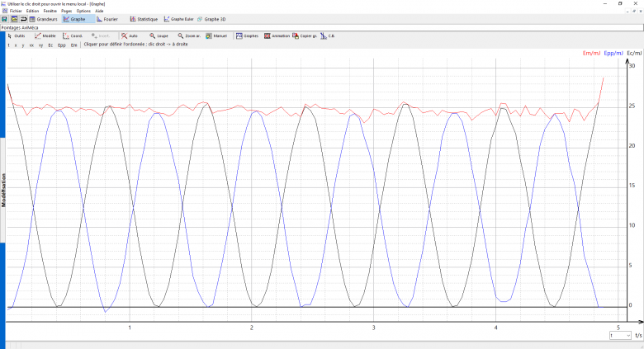Click the variable t button

[8, 45]
